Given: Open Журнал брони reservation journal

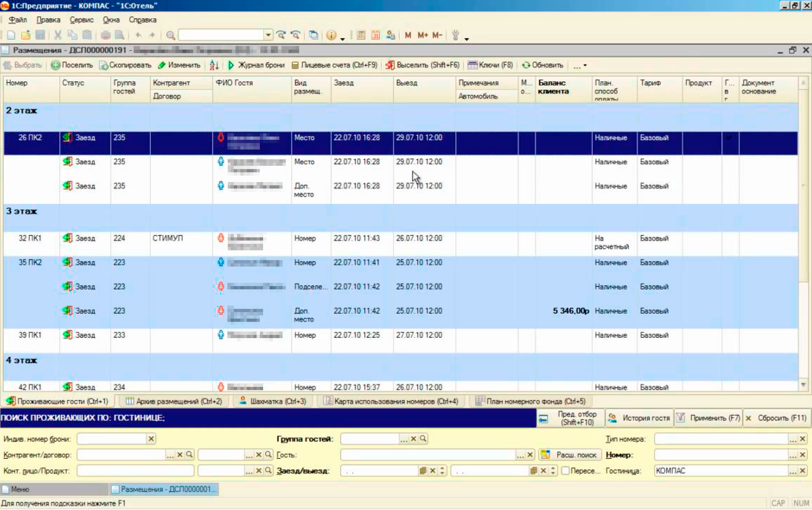Looking at the screenshot, I should point(256,65).
